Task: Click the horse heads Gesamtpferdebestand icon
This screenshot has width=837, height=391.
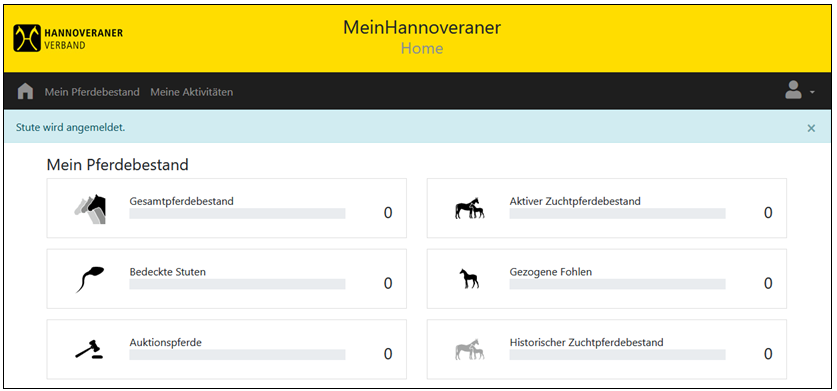Action: coord(90,209)
